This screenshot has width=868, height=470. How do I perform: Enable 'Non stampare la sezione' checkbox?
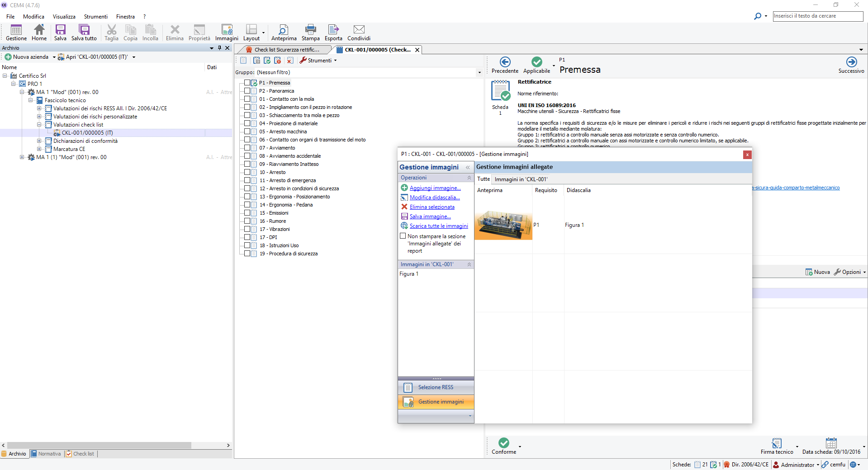coord(403,236)
